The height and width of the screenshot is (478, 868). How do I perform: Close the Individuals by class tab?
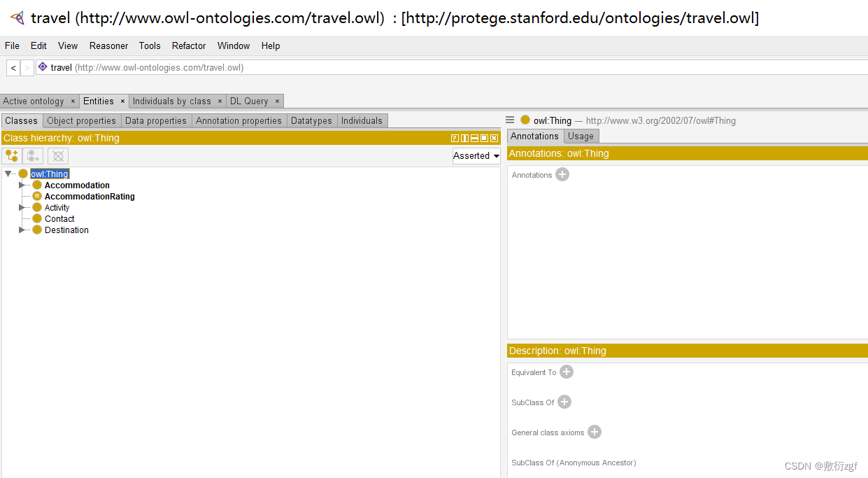(x=220, y=101)
